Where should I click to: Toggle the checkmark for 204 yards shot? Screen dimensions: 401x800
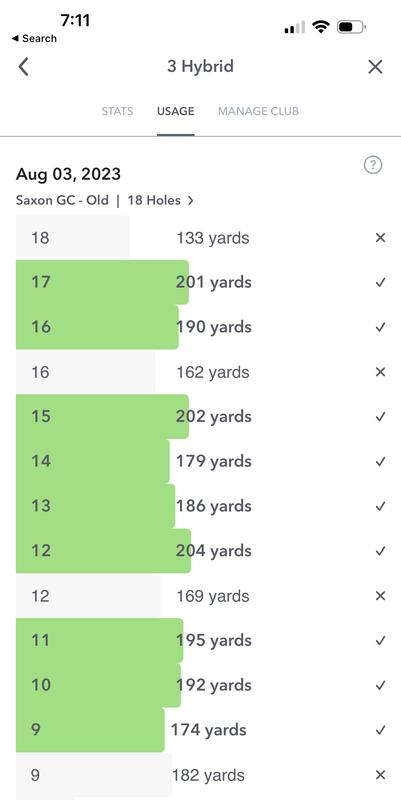(380, 551)
